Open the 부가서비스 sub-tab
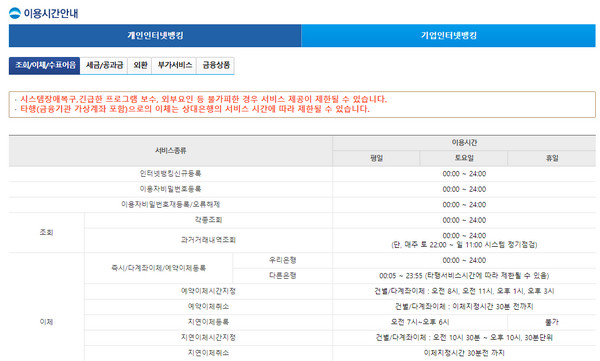The height and width of the screenshot is (361, 600). [x=174, y=65]
